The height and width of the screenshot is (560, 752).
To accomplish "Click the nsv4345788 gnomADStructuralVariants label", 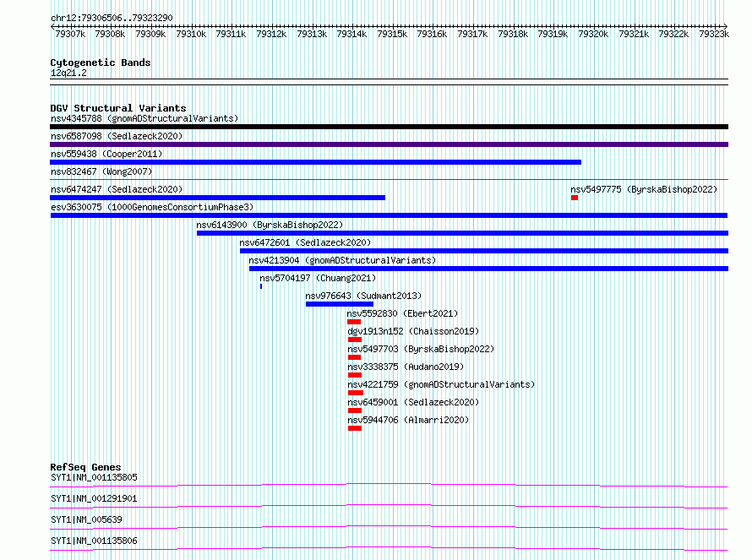I will 144,118.
